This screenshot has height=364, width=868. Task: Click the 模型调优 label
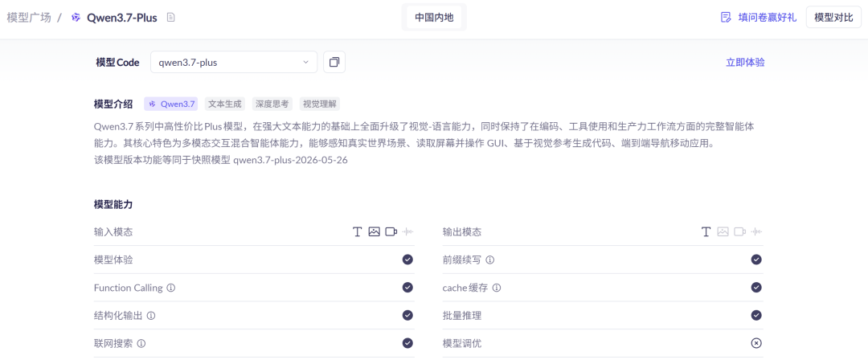(x=461, y=344)
